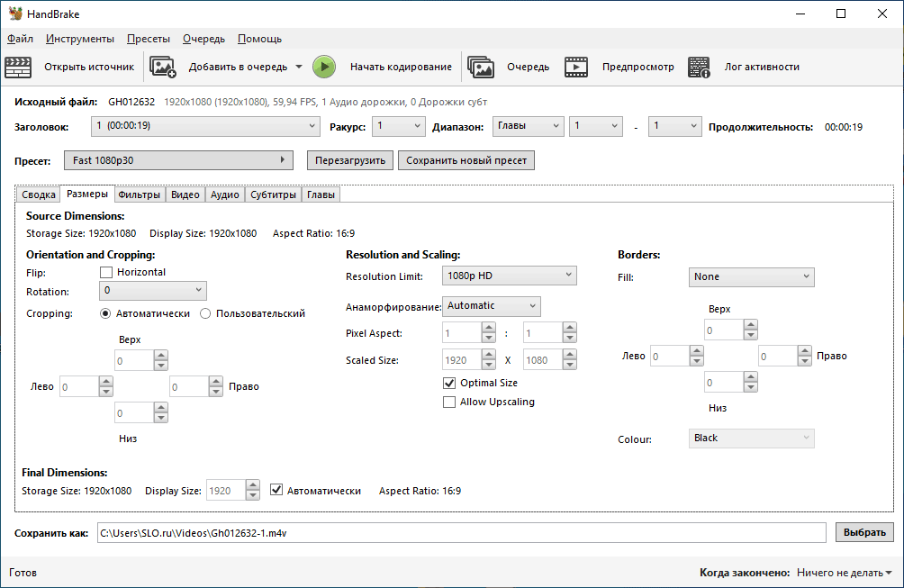
Task: Click the Готов status text
Action: 23,573
